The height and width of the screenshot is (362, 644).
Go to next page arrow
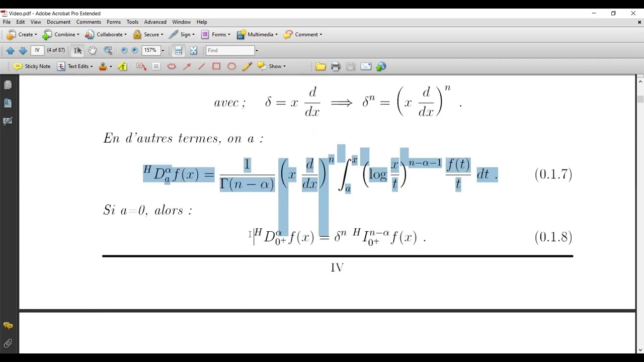23,50
